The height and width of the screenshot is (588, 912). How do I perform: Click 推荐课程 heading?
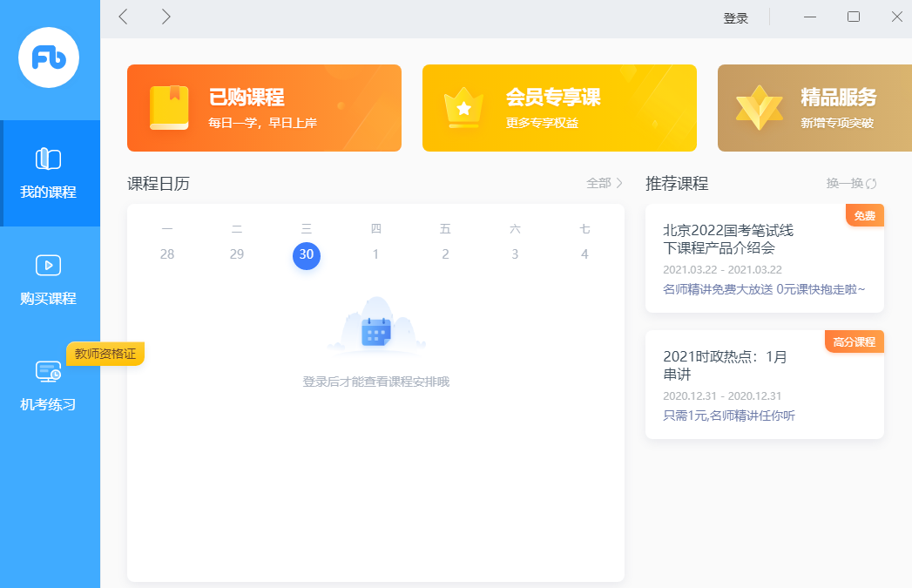click(x=677, y=184)
